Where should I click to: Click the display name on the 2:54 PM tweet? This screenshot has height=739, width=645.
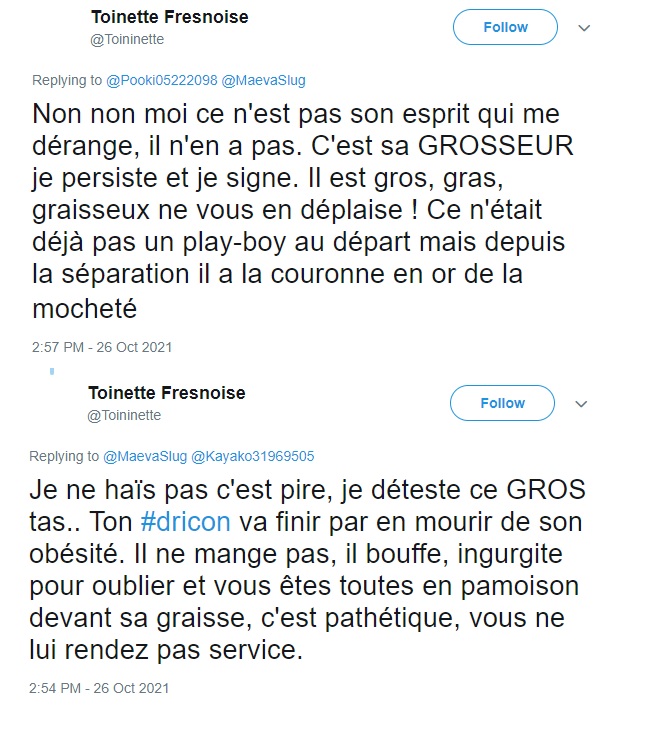[166, 393]
